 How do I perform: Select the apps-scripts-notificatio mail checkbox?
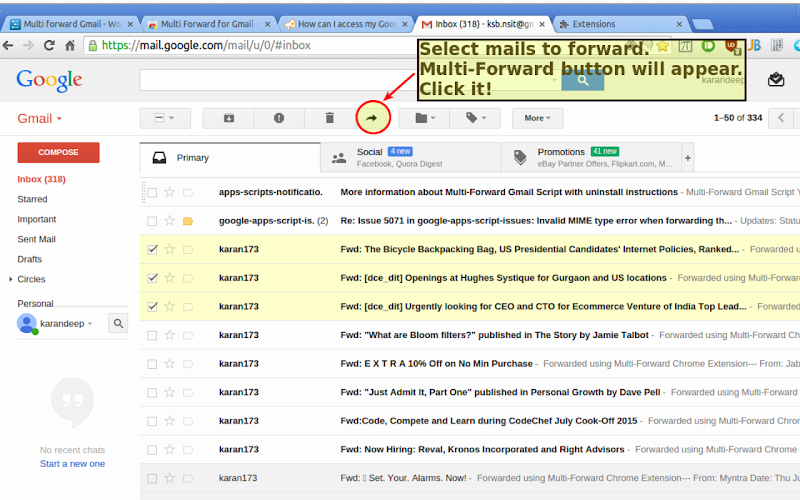point(152,192)
